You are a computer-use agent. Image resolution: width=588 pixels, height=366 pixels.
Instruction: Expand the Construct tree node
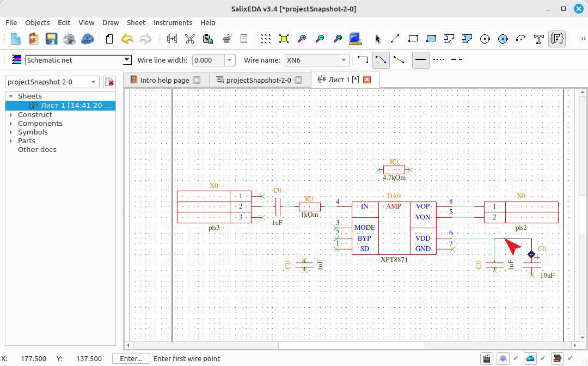(x=11, y=115)
